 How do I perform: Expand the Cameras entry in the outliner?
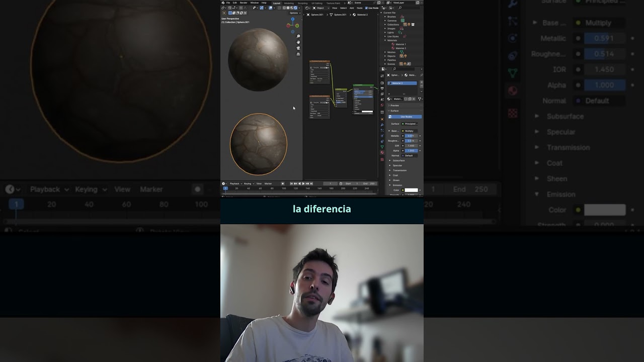(x=385, y=21)
